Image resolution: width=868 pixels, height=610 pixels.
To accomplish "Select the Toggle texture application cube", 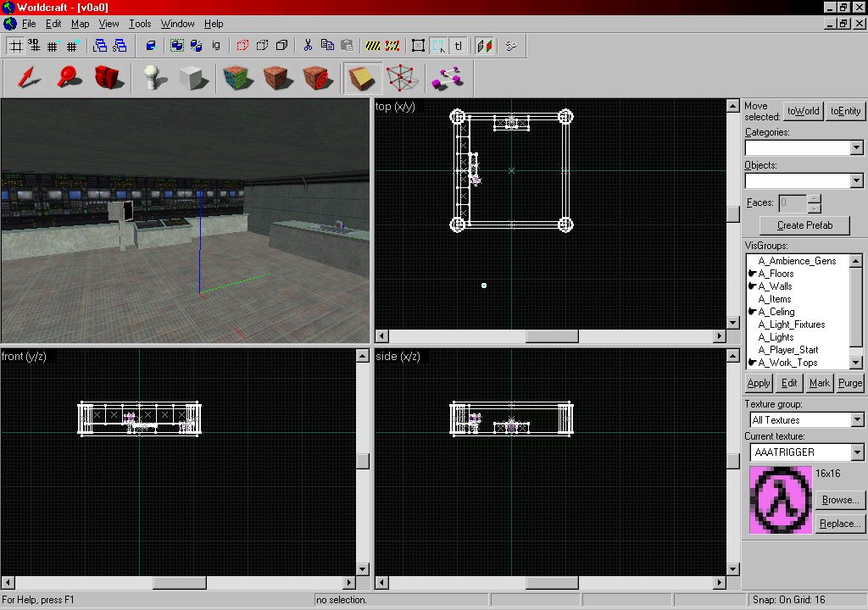I will point(237,77).
